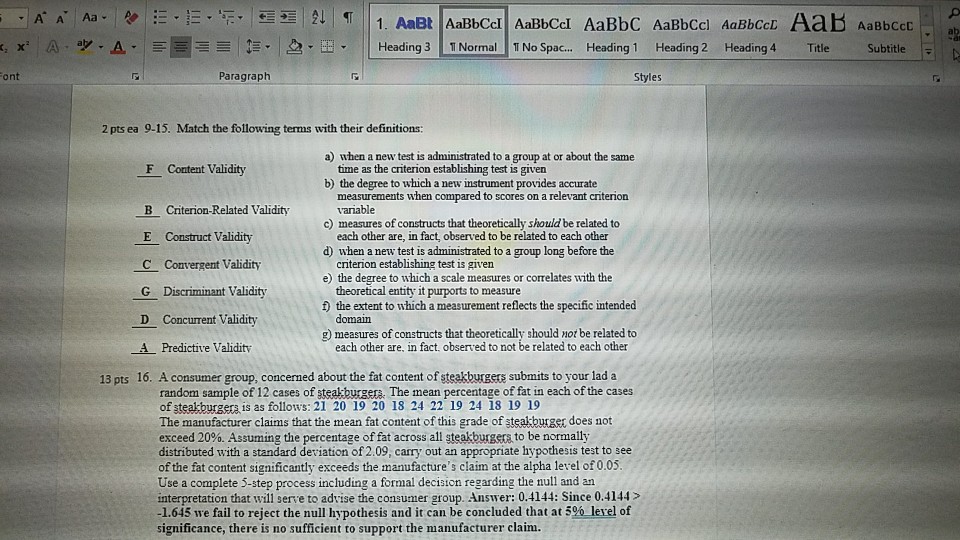This screenshot has width=960, height=540.
Task: Expand the Styles gallery More button
Action: pos(928,53)
